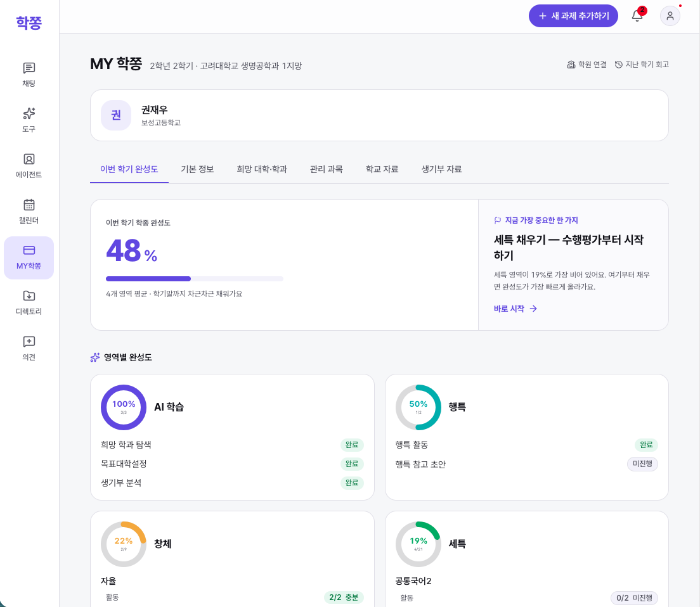Open the user profile avatar icon

click(670, 16)
